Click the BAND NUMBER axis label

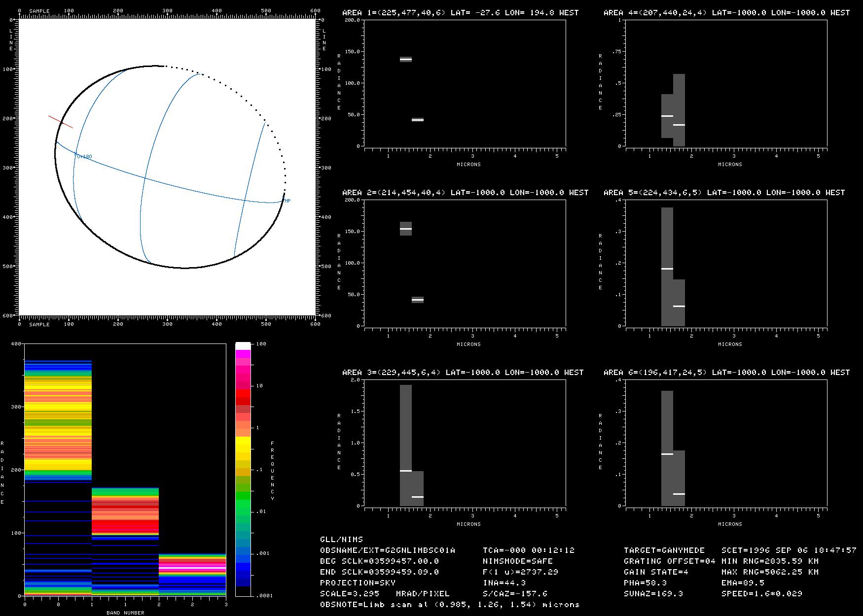tap(126, 613)
